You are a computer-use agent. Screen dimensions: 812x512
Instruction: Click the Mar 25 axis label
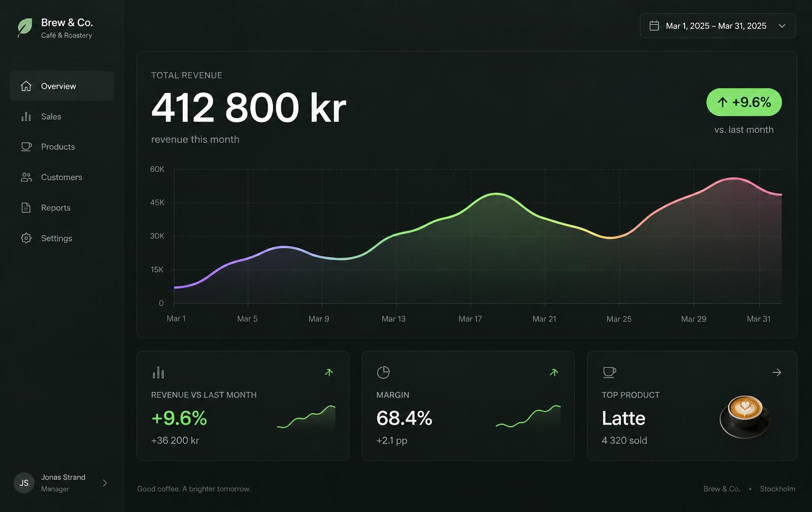click(x=619, y=319)
